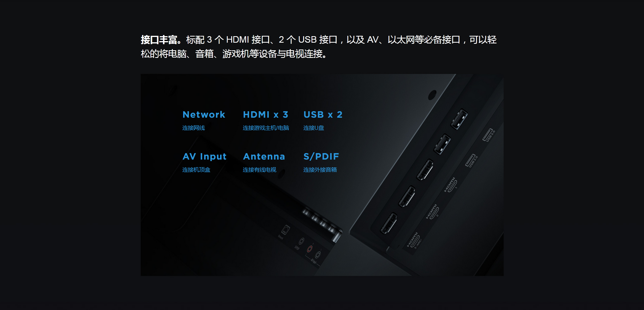The height and width of the screenshot is (310, 644).
Task: Click the Antenna heading
Action: click(x=264, y=157)
